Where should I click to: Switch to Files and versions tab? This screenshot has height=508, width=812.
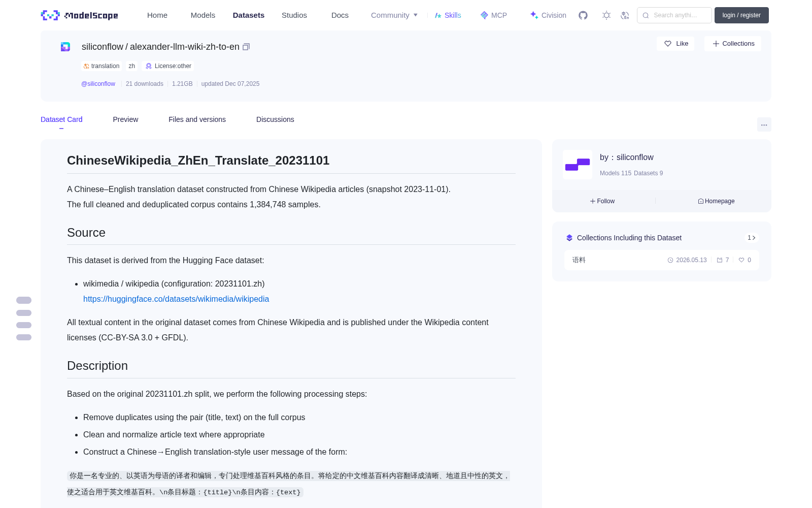tap(197, 119)
